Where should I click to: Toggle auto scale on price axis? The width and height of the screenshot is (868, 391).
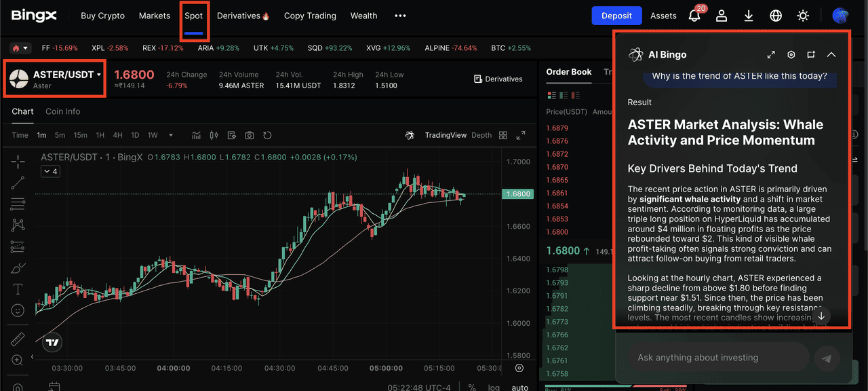(x=519, y=388)
